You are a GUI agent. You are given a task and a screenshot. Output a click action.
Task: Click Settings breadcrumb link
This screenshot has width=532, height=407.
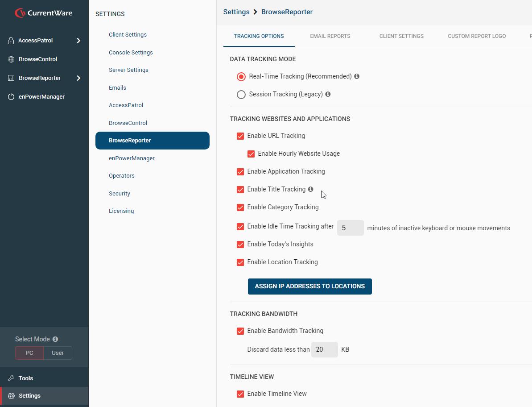click(236, 12)
